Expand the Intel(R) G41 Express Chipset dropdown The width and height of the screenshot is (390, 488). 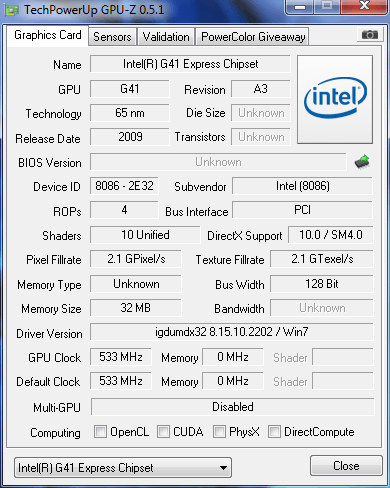click(x=123, y=468)
